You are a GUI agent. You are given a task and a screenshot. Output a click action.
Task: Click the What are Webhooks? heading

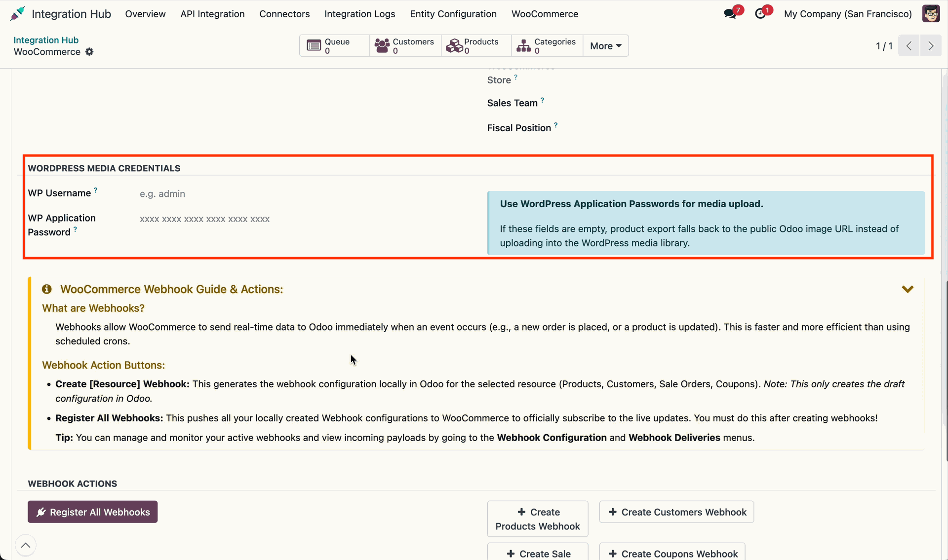click(x=93, y=308)
